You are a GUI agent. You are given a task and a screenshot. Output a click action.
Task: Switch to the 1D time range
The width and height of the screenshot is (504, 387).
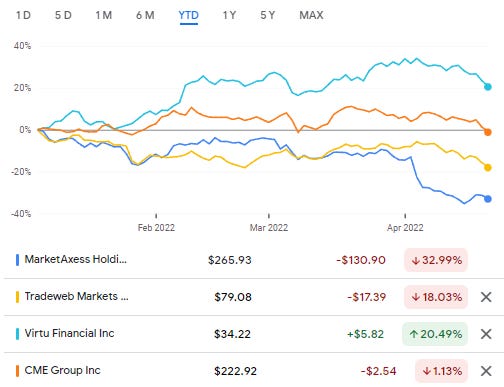tap(23, 15)
